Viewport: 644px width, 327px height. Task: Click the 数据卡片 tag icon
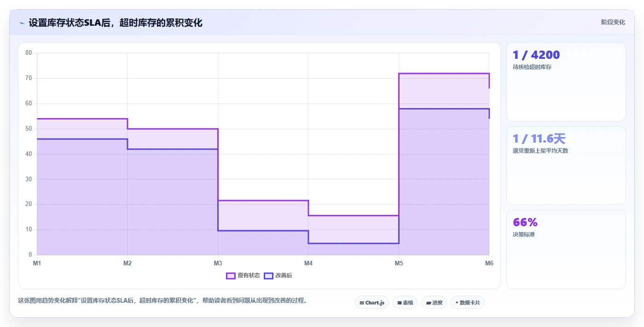pos(457,303)
